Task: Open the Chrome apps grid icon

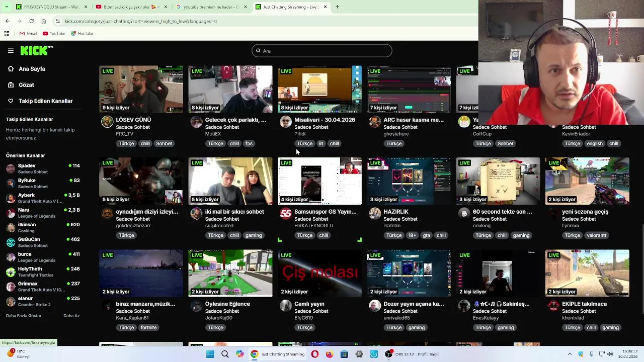Action: [x=7, y=34]
